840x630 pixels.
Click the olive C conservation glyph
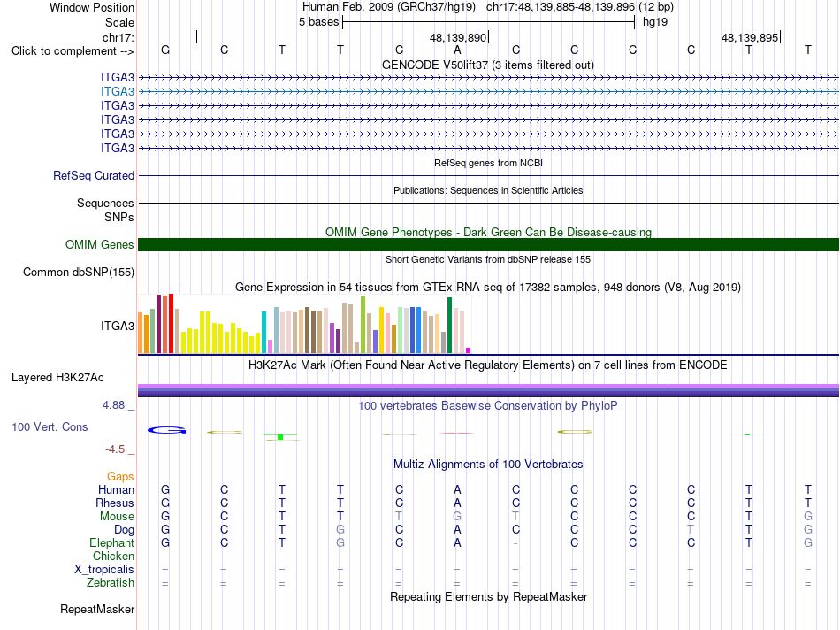click(x=575, y=432)
